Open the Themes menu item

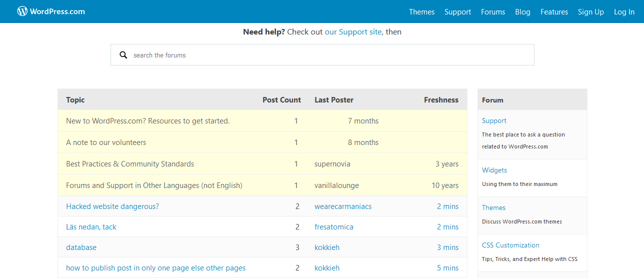click(421, 12)
